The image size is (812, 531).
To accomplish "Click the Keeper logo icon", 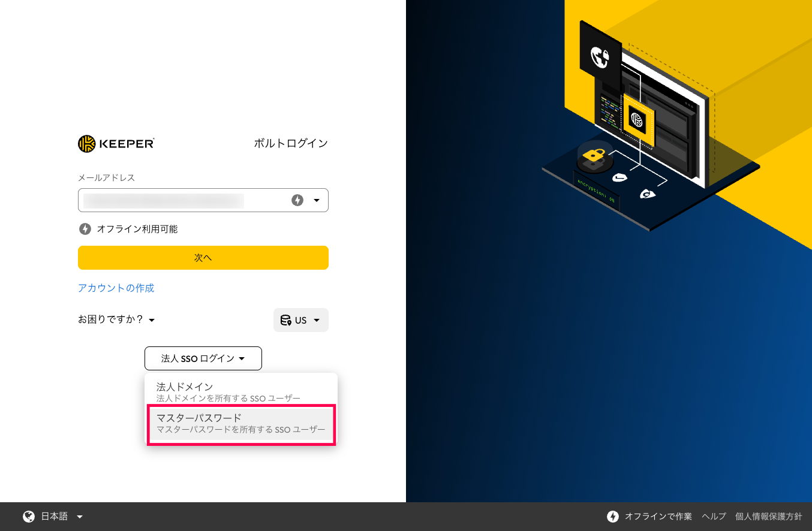I will [86, 143].
